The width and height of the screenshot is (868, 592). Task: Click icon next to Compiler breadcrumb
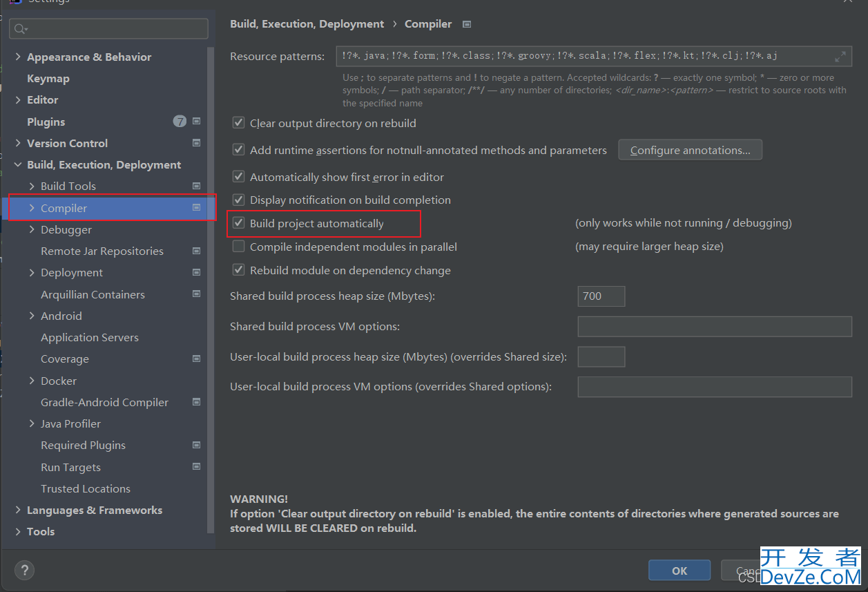467,24
